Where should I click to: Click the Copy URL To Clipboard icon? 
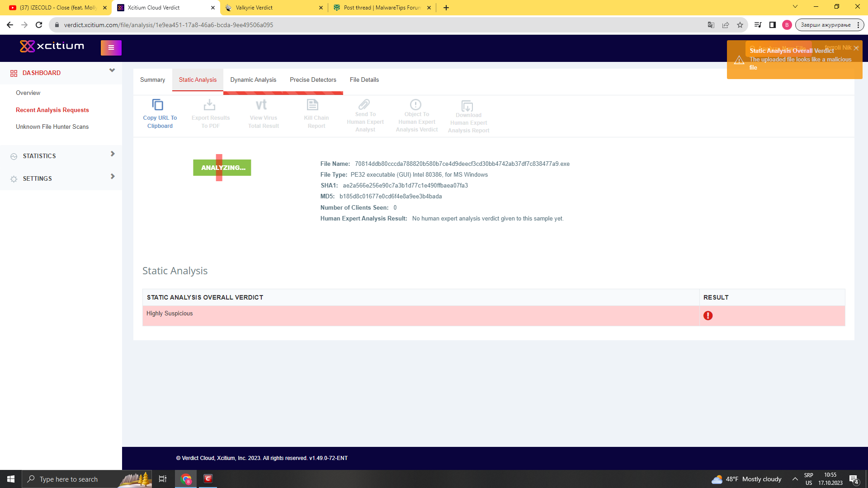pos(157,105)
